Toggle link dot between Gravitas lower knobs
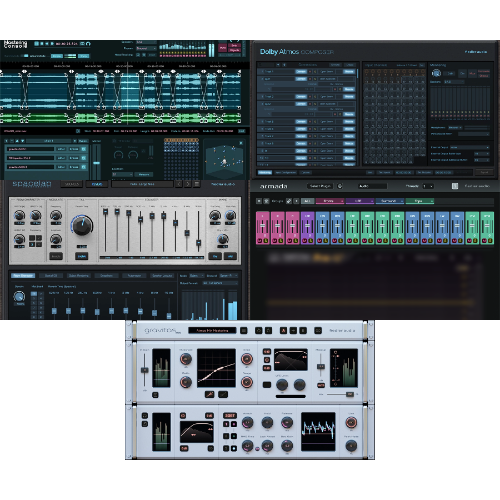 257,449
